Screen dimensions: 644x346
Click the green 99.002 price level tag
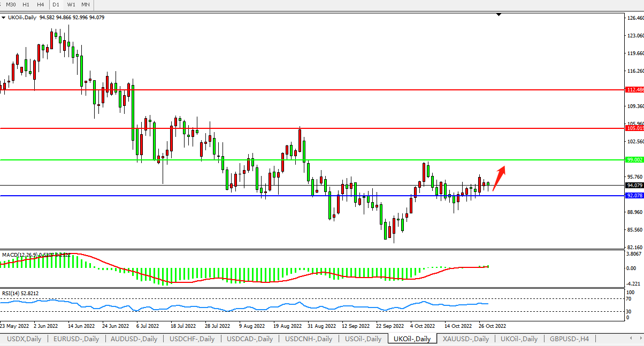(x=634, y=160)
